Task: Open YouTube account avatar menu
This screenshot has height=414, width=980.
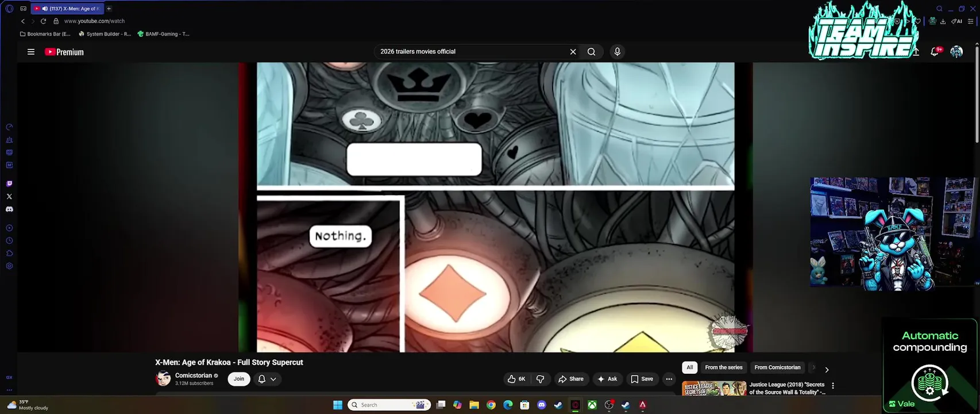Action: click(x=956, y=52)
